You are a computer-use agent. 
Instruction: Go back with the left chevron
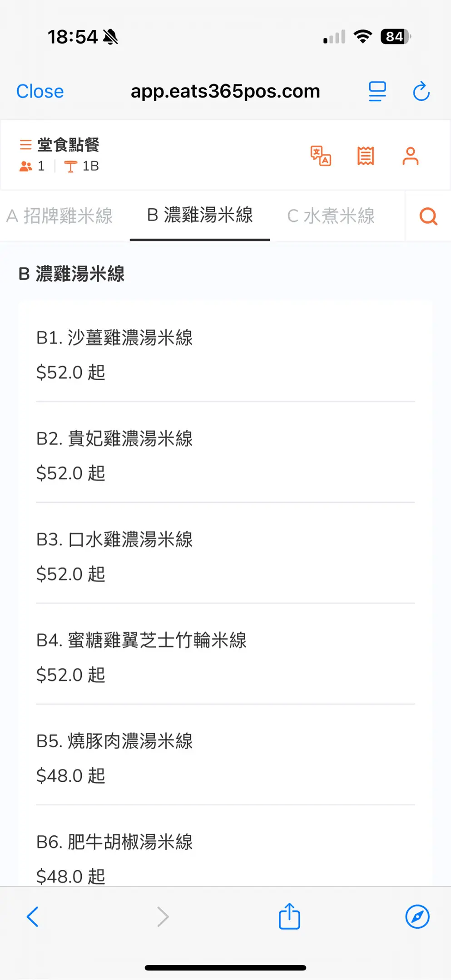pyautogui.click(x=33, y=916)
